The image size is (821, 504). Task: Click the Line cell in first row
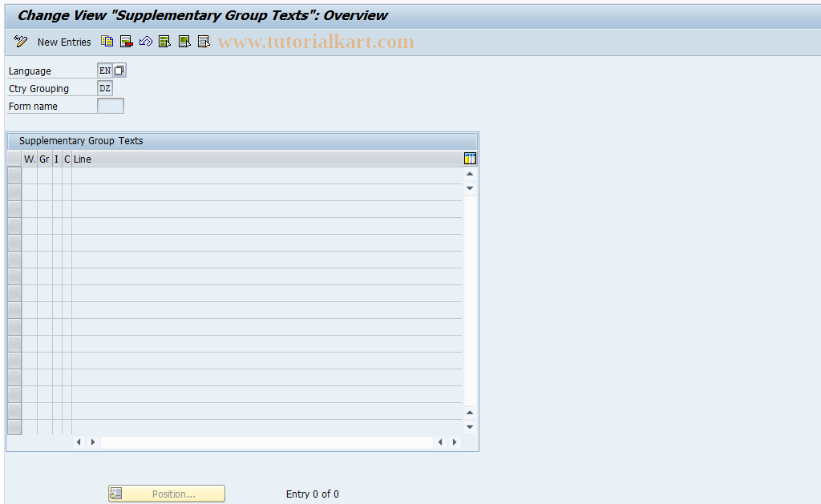[x=266, y=175]
